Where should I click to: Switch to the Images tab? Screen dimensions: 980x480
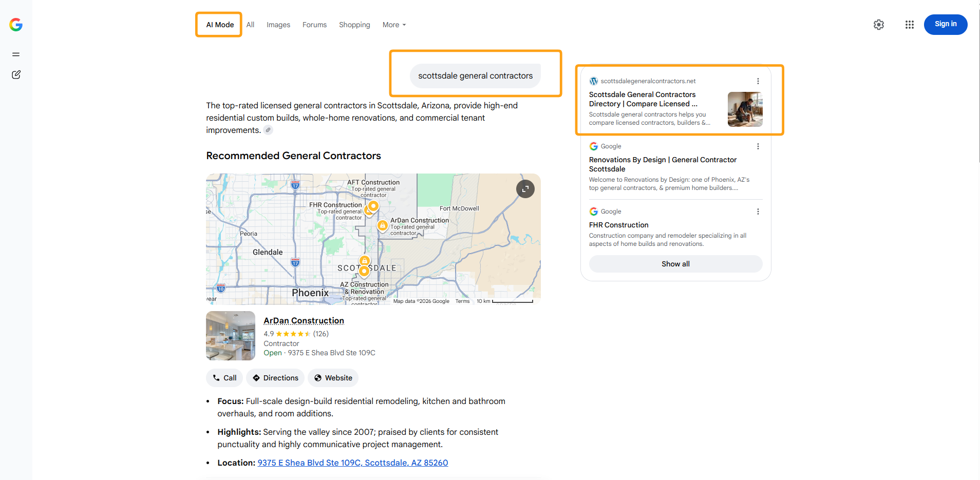pos(278,25)
